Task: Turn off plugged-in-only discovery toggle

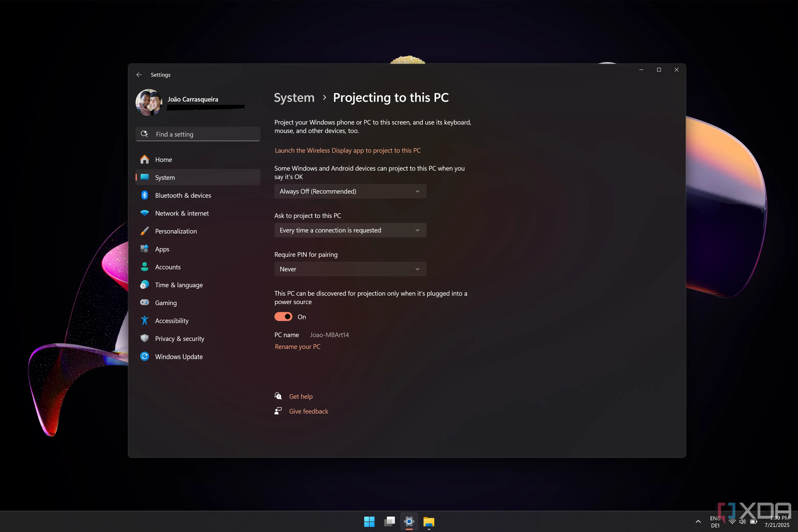Action: 283,317
